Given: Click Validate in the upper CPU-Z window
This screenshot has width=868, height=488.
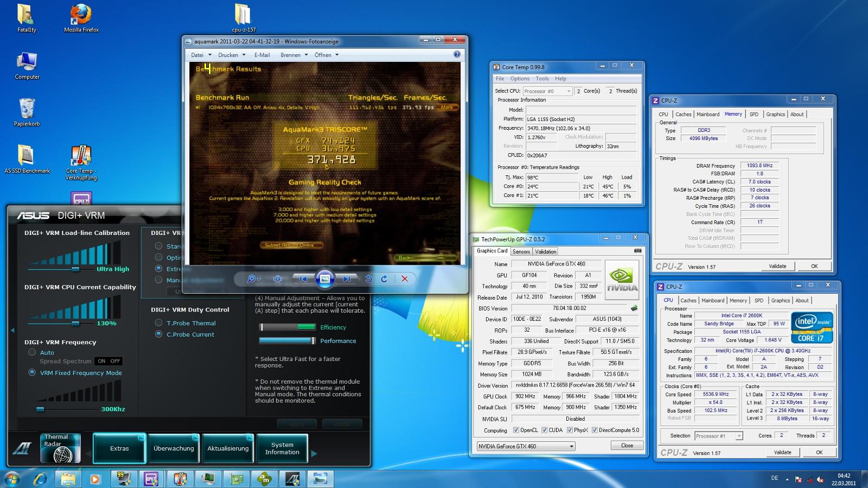Looking at the screenshot, I should tap(777, 266).
